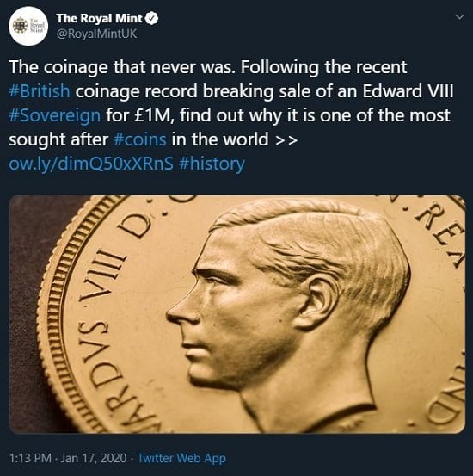Follow the ow.ly/dimQ50xXRnS link
The width and height of the screenshot is (473, 476).
click(x=91, y=164)
